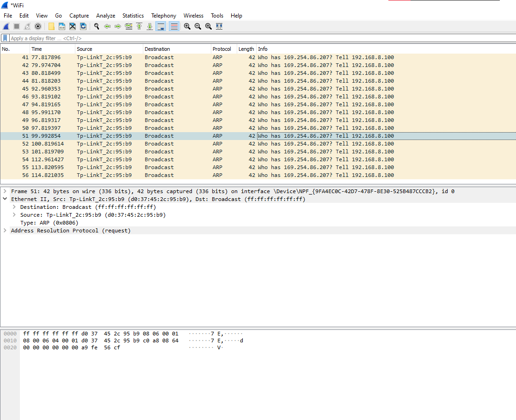The width and height of the screenshot is (516, 420).
Task: Select packet number 41 row
Action: (258, 57)
